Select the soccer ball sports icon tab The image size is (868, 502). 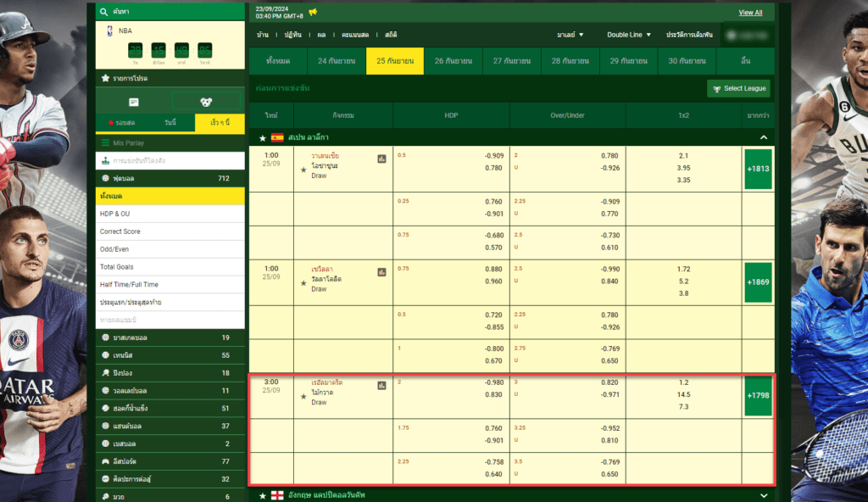coord(206,102)
